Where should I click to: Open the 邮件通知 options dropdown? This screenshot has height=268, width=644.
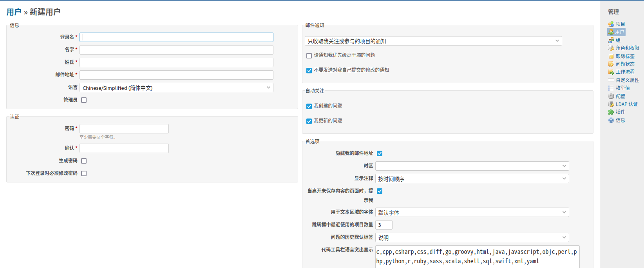pyautogui.click(x=433, y=41)
